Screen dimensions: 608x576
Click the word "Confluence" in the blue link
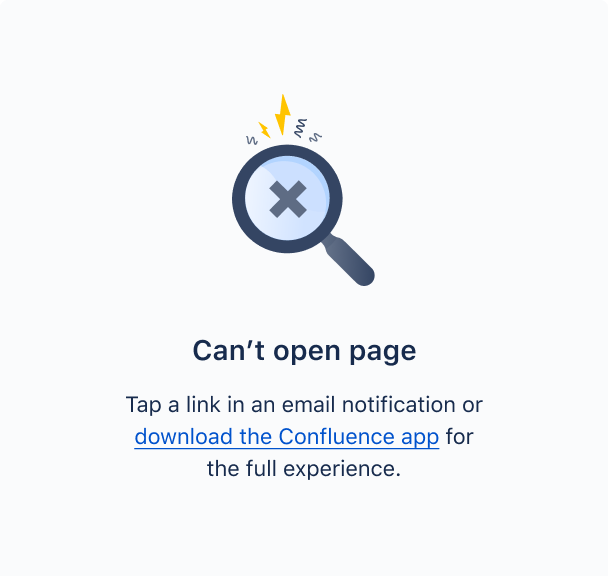[336, 436]
